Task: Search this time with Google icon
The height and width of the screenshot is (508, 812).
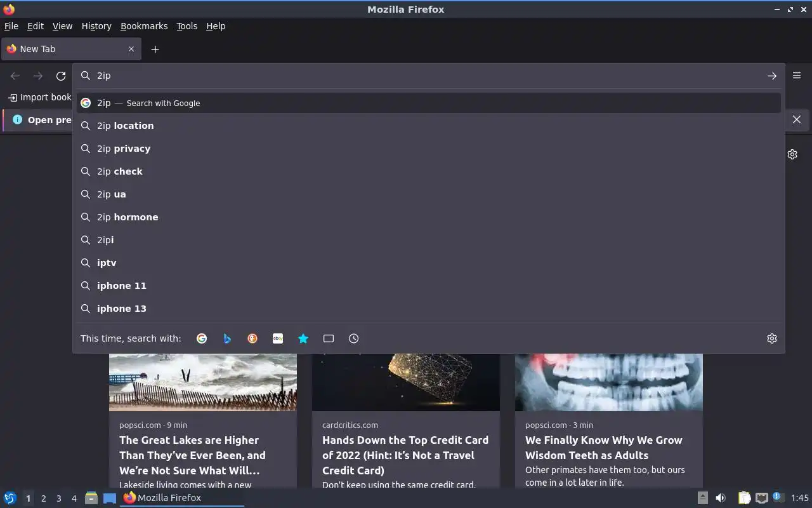Action: pos(202,338)
